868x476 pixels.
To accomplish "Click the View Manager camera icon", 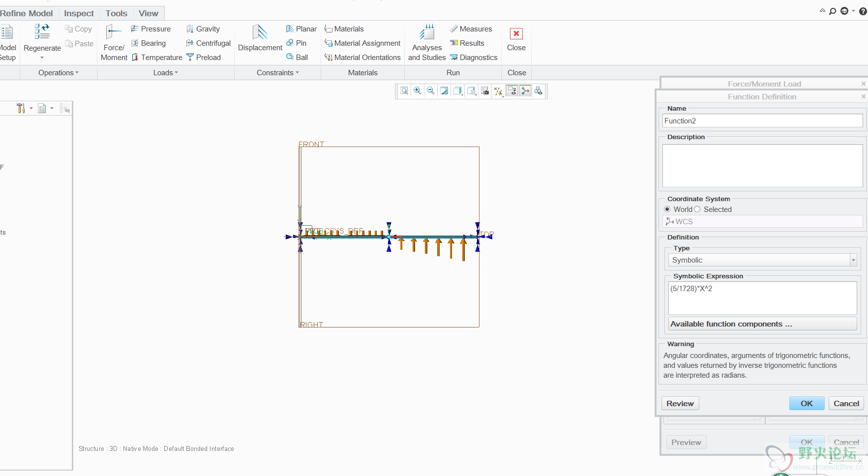I will pyautogui.click(x=485, y=91).
